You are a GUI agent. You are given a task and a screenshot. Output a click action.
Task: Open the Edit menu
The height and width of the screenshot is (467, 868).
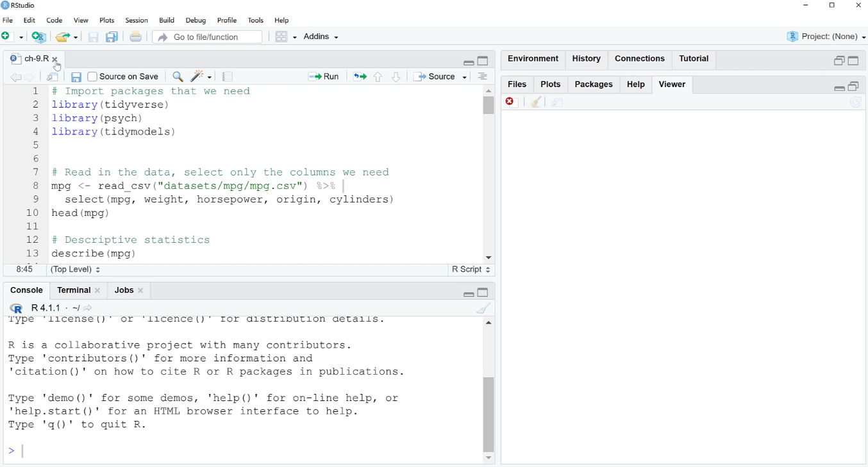29,20
